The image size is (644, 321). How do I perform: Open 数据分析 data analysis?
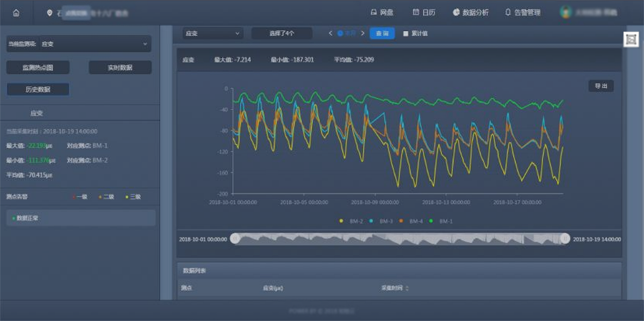470,12
